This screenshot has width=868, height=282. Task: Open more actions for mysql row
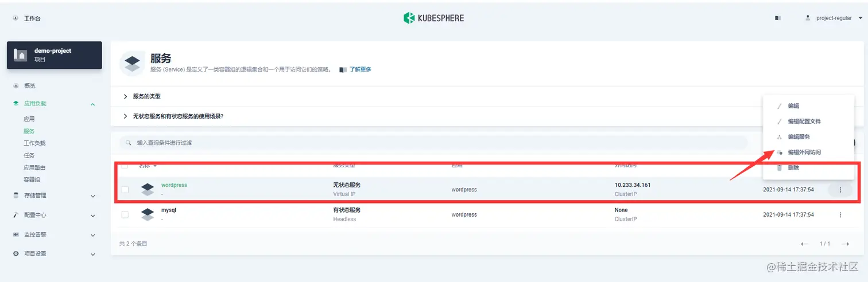coord(840,215)
